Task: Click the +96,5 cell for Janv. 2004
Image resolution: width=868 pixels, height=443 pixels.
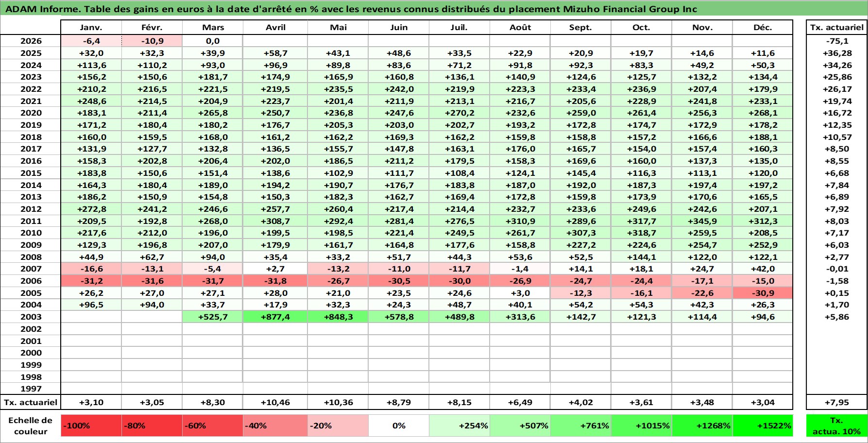Action: point(91,305)
